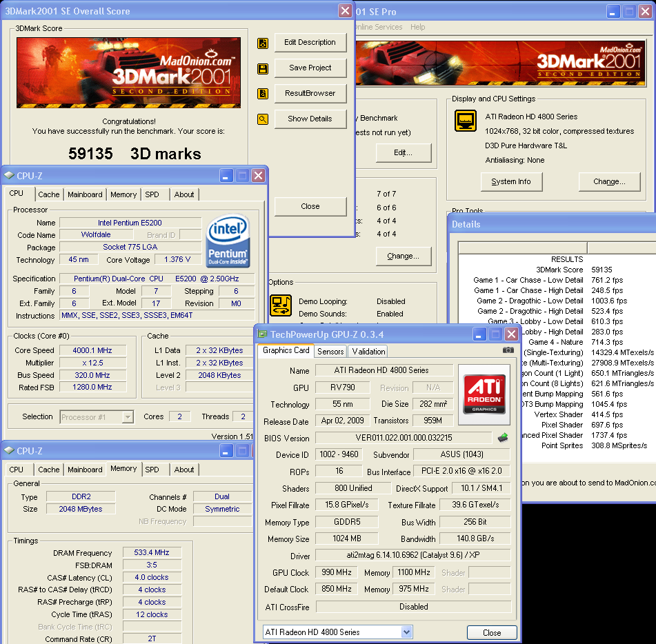The height and width of the screenshot is (644, 656).
Task: Click the CPU-Z title bar icon of Memory window
Action: tap(9, 451)
